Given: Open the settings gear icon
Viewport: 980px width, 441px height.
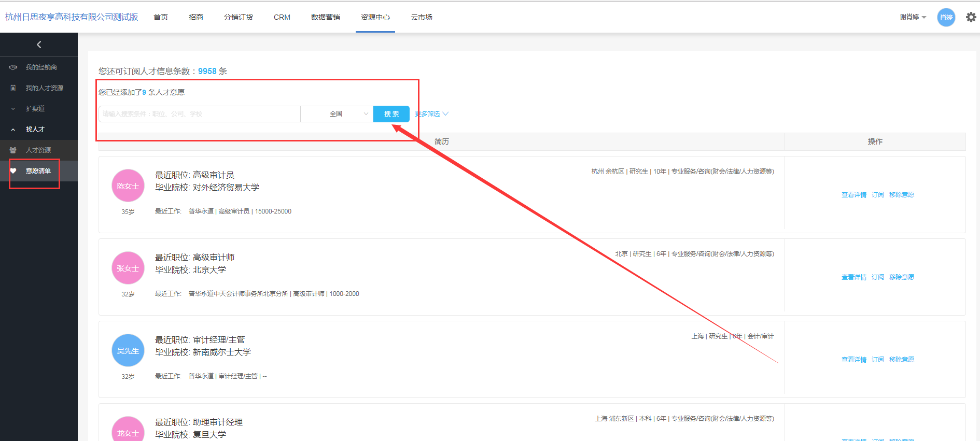Looking at the screenshot, I should 971,17.
